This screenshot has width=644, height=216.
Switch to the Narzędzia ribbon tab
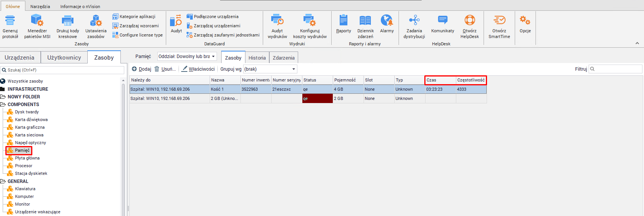point(40,7)
